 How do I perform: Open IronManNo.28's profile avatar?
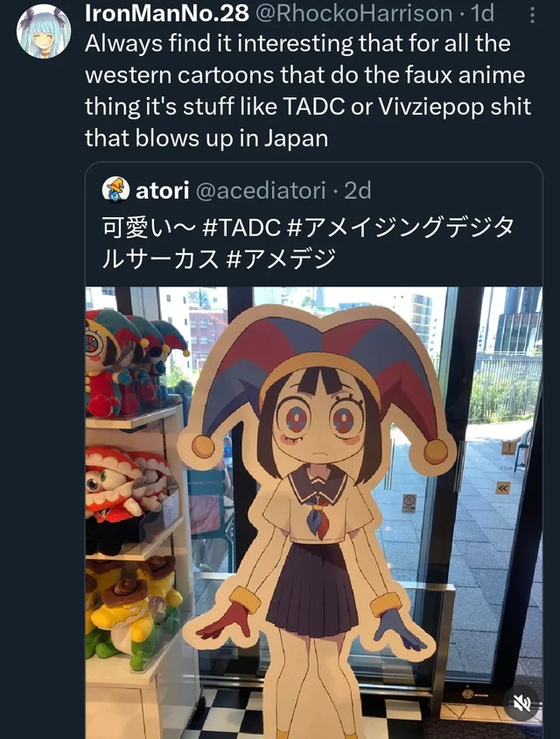point(44,32)
